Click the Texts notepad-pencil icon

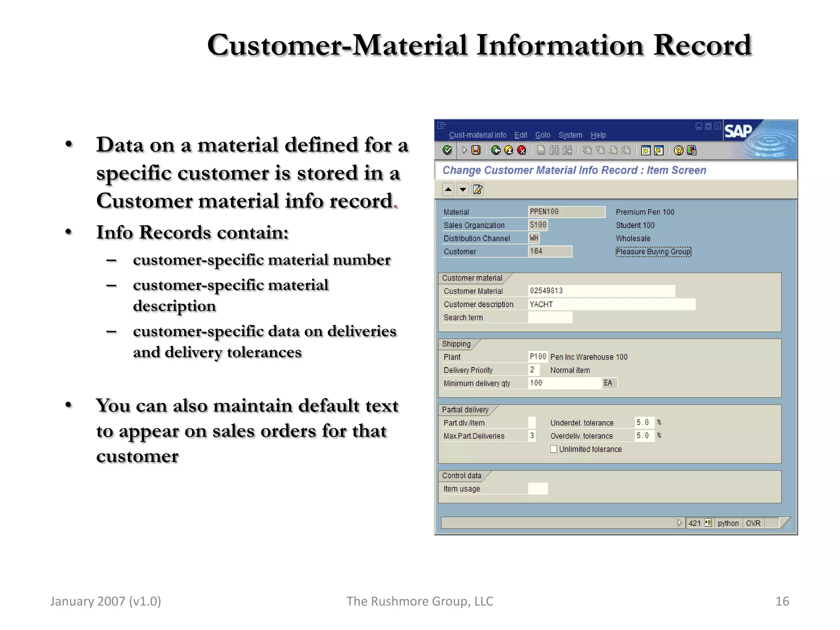477,189
